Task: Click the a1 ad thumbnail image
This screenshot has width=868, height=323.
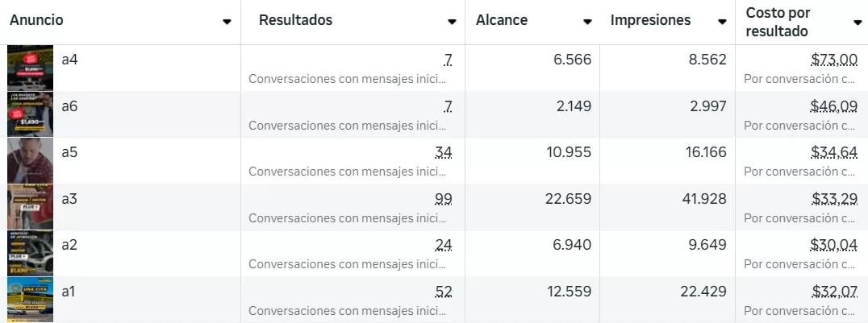Action: (30, 300)
